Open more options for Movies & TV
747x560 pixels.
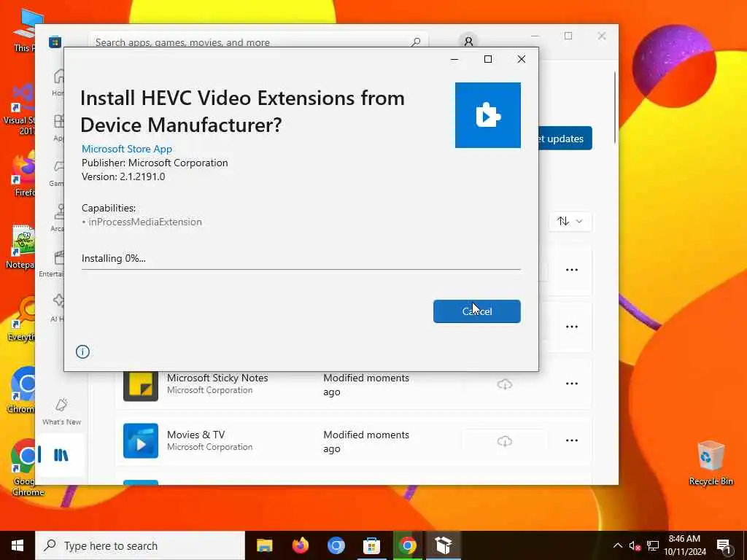pyautogui.click(x=572, y=440)
